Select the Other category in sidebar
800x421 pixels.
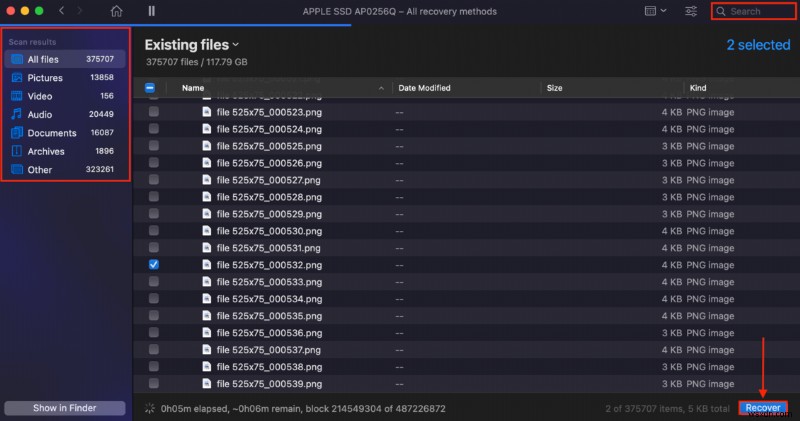point(40,170)
